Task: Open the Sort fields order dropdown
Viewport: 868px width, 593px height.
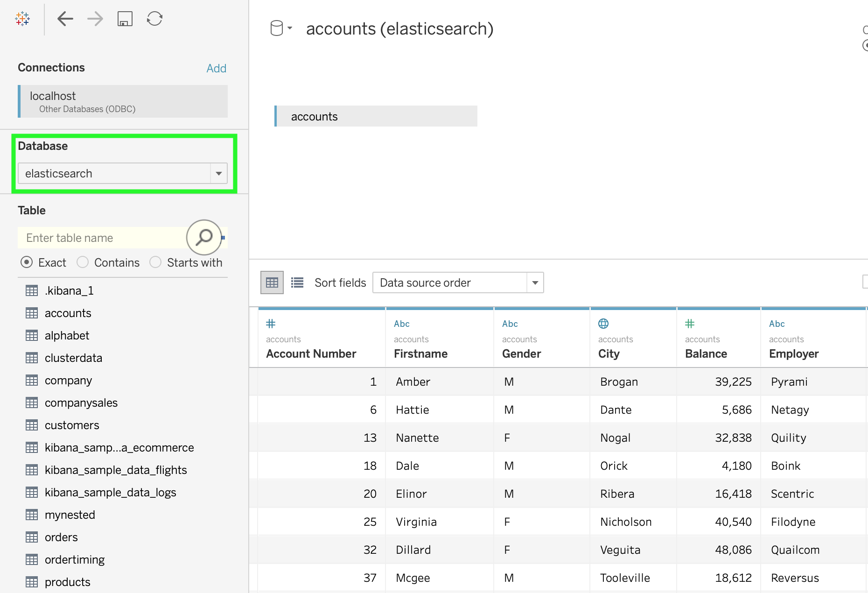Action: 535,282
